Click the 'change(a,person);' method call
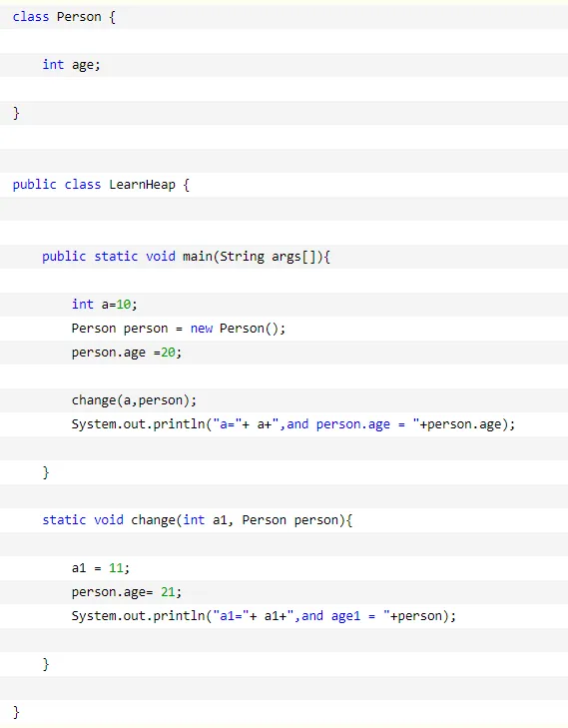The width and height of the screenshot is (568, 728). tap(134, 400)
